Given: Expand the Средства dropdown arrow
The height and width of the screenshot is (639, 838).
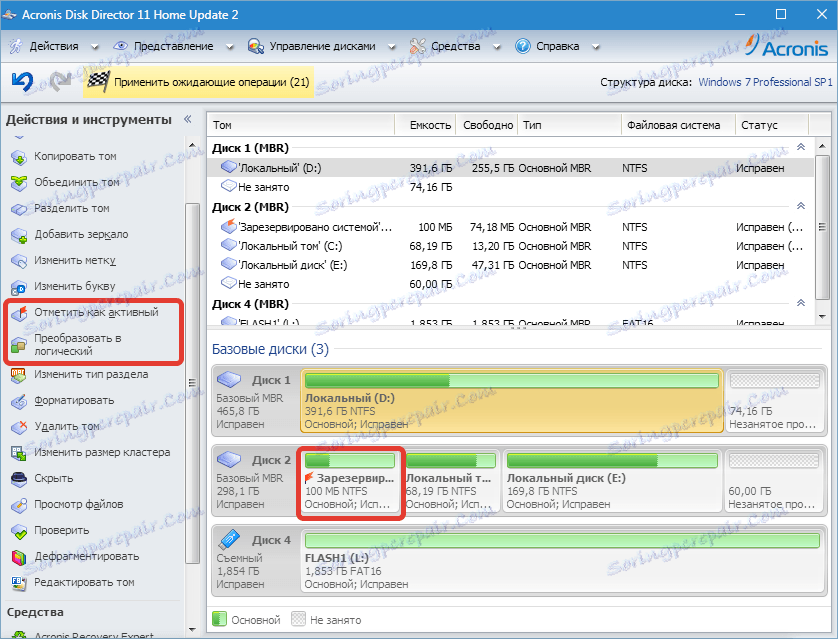Looking at the screenshot, I should point(496,47).
